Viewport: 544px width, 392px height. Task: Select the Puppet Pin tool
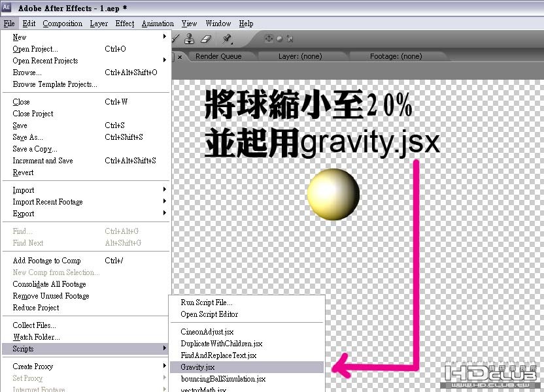pos(227,39)
